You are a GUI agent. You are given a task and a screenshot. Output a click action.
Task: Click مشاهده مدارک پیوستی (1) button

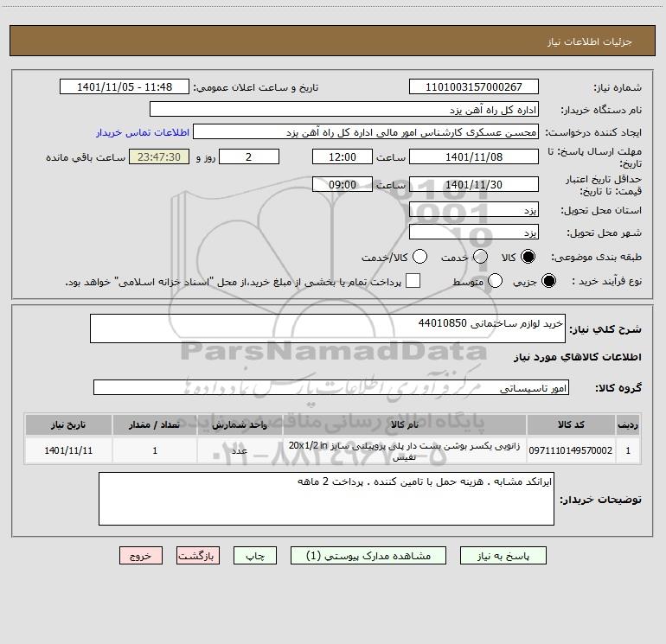click(368, 556)
